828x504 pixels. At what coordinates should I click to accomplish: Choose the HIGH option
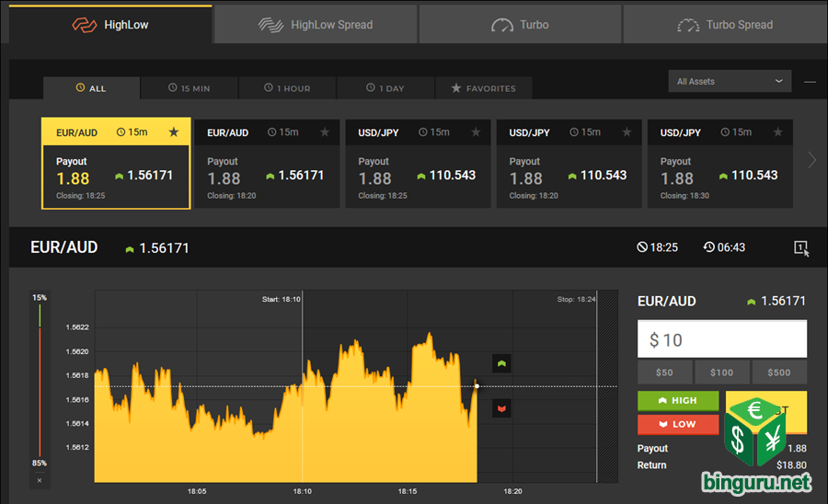tap(678, 401)
